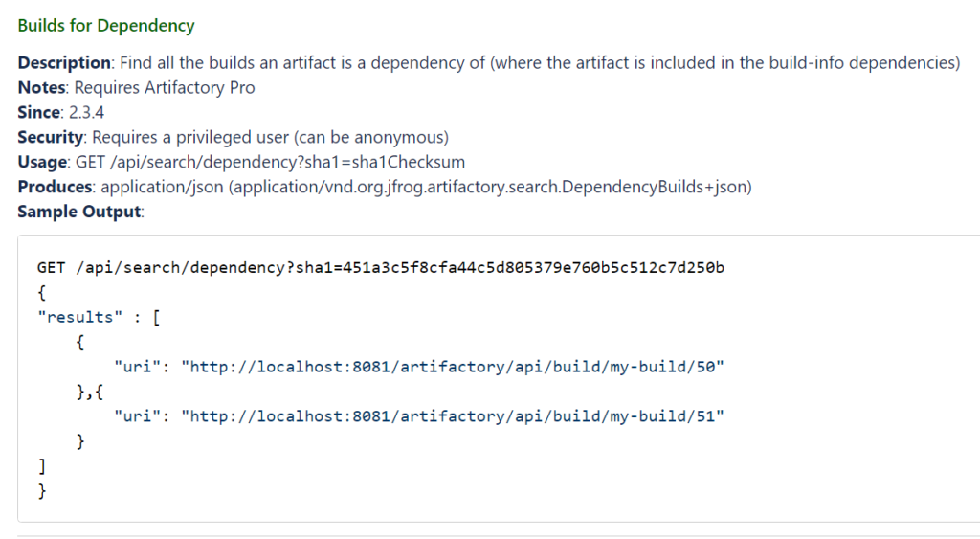
Task: Click the bold "Notes" label
Action: pyautogui.click(x=41, y=88)
